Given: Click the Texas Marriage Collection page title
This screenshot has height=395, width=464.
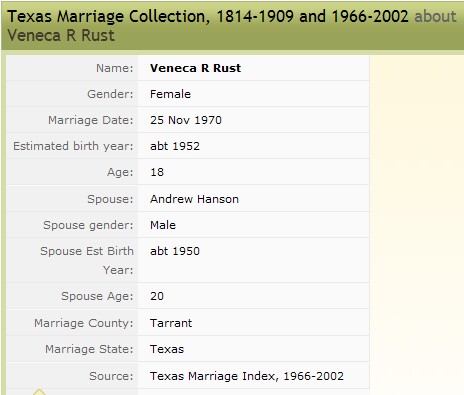Looking at the screenshot, I should coord(208,16).
